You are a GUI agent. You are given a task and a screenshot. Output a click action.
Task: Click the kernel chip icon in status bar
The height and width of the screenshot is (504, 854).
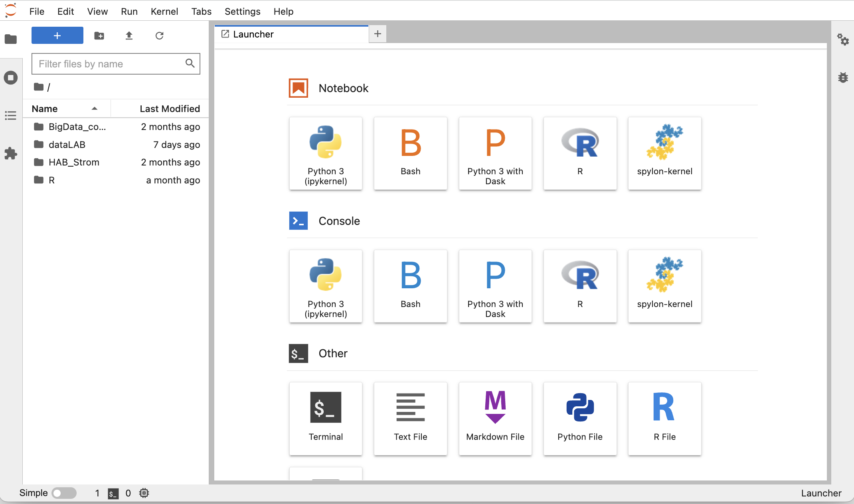click(144, 493)
